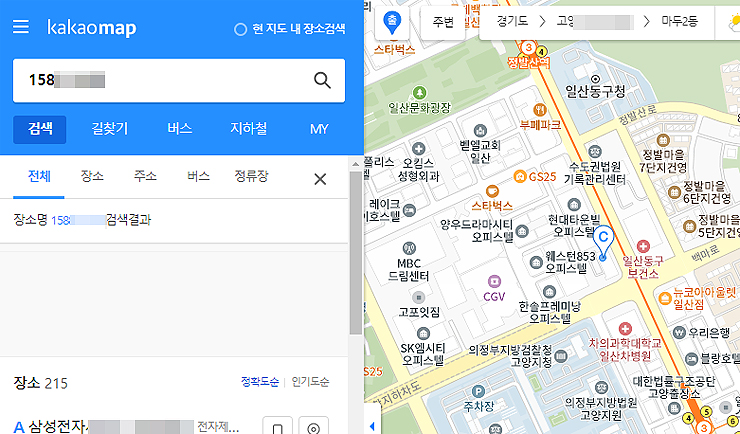Click the kakaomap logo
The width and height of the screenshot is (740, 434).
pyautogui.click(x=92, y=28)
